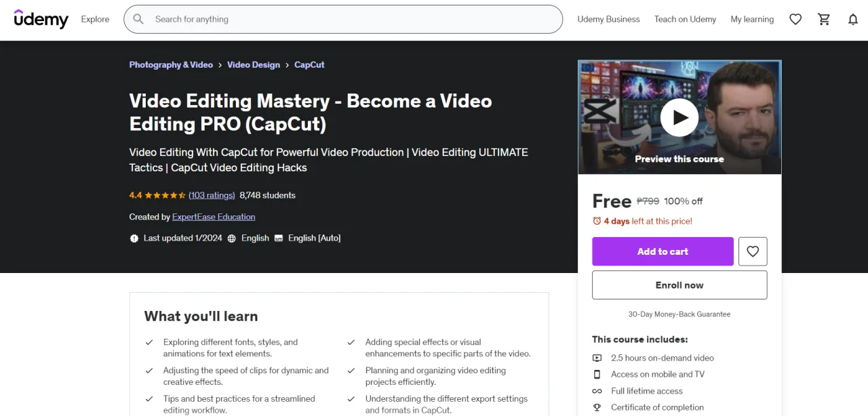Click the on-demand video icon
The width and height of the screenshot is (868, 416).
click(x=597, y=358)
